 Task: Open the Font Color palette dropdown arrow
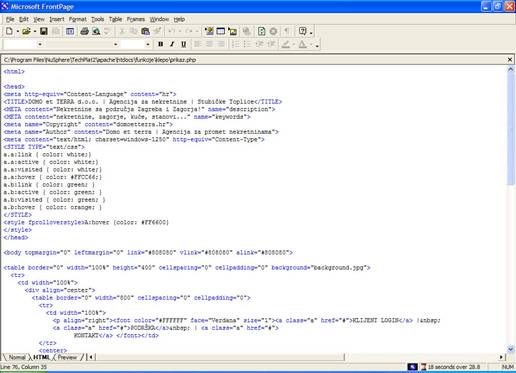(x=311, y=44)
